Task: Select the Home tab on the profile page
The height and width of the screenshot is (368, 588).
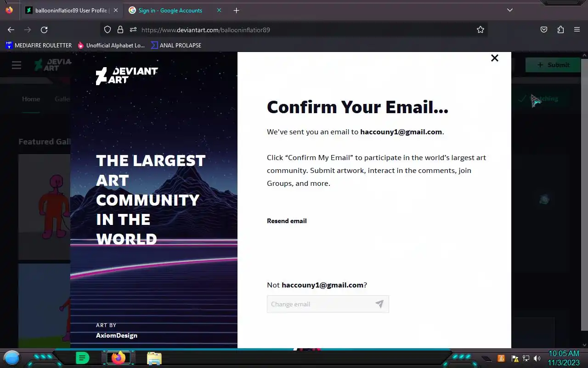Action: [x=31, y=99]
